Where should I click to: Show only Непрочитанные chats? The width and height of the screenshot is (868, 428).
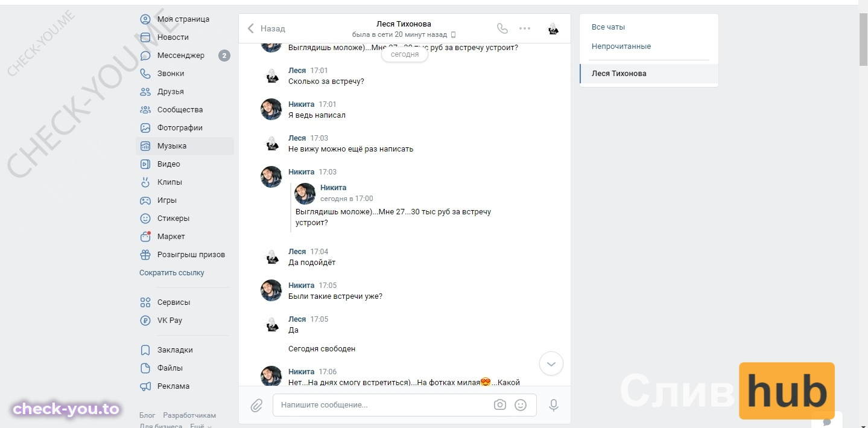(x=621, y=46)
